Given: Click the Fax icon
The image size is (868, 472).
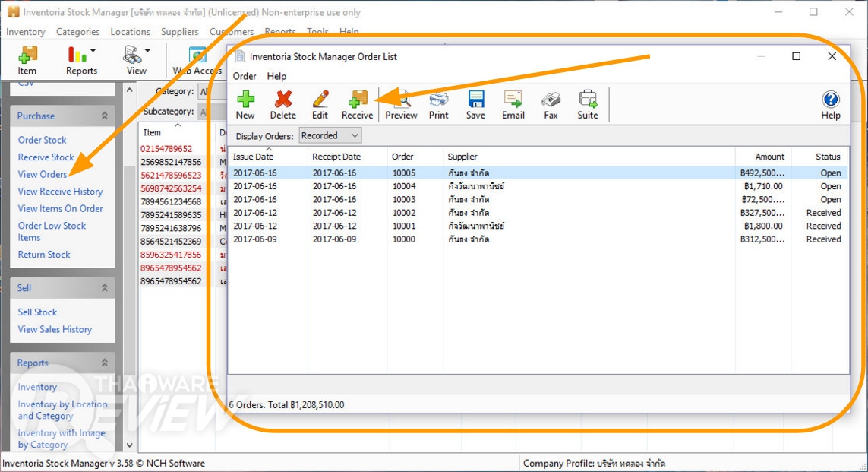Looking at the screenshot, I should (x=551, y=105).
